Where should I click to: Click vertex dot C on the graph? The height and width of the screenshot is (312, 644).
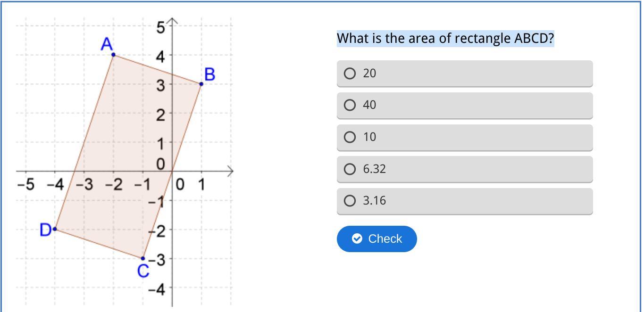[143, 258]
